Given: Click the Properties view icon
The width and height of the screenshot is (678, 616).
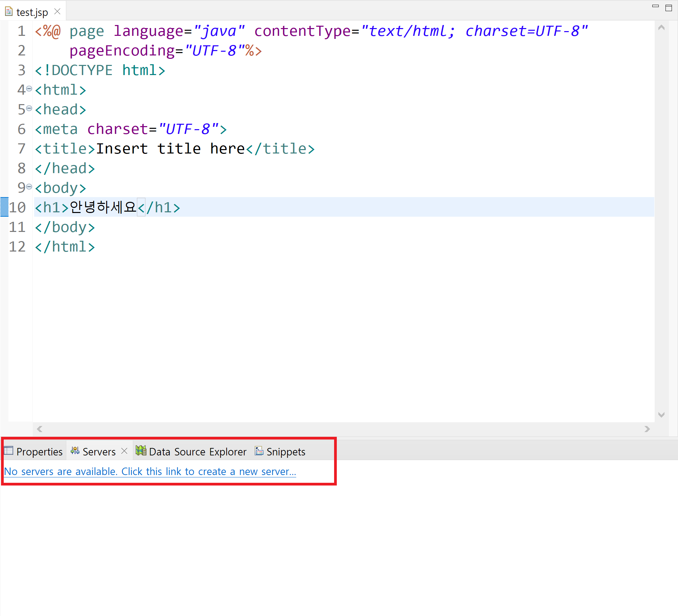Looking at the screenshot, I should pos(8,451).
